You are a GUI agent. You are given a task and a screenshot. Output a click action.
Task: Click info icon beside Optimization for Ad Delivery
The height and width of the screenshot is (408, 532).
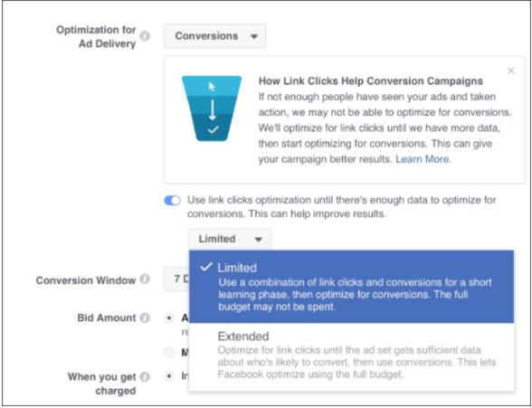[145, 36]
